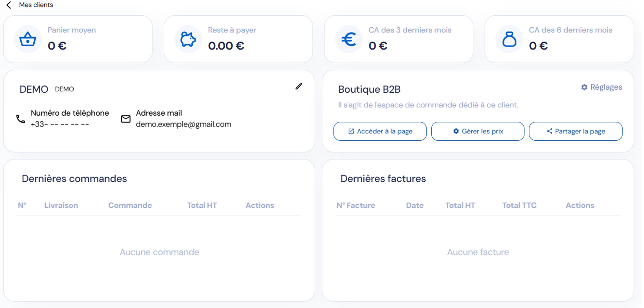
Task: Select the demo.exemple@gmail.com email address
Action: [x=184, y=124]
